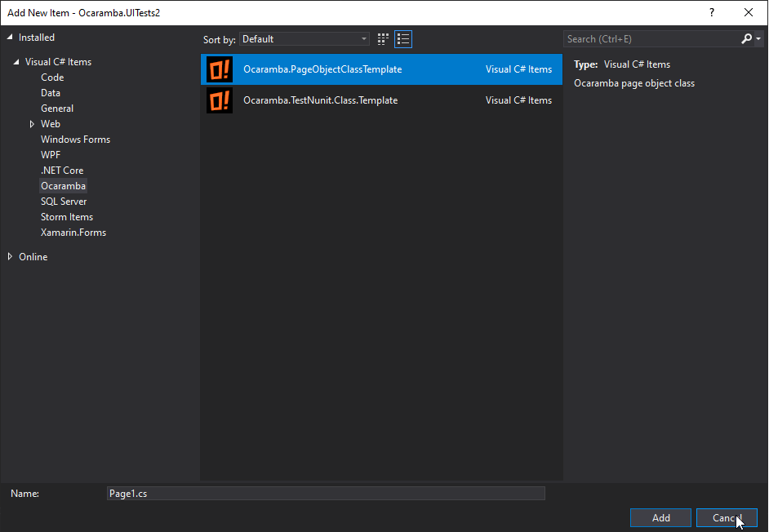Select the SQL Server category
This screenshot has width=769, height=532.
tap(63, 202)
